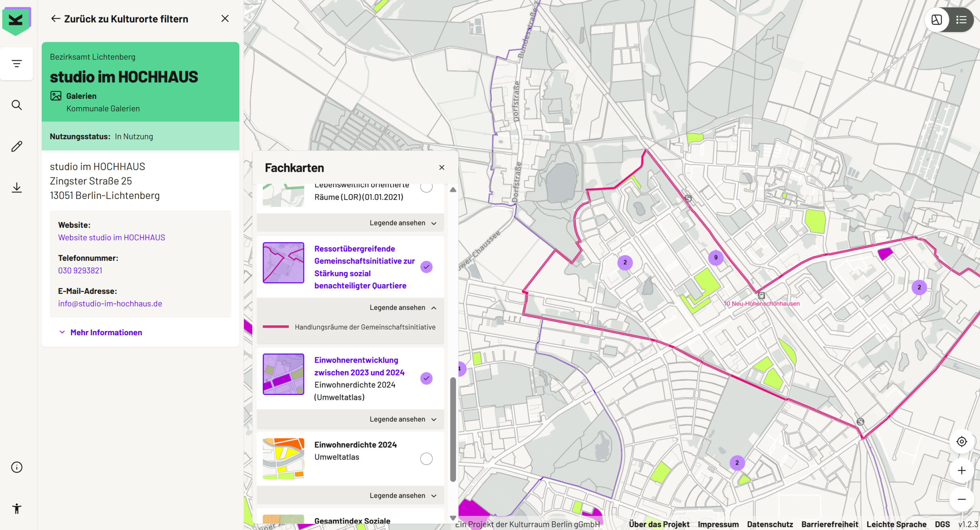This screenshot has height=530, width=980.
Task: Zoom in with the plus button
Action: pos(961,470)
